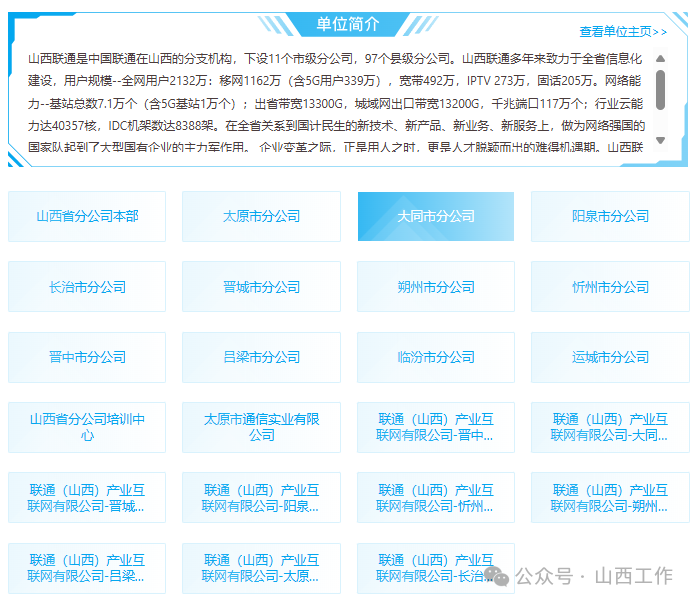
Task: Click 联通（山西）产业互联网有限公司-吕梁
Action: pyautogui.click(x=87, y=568)
